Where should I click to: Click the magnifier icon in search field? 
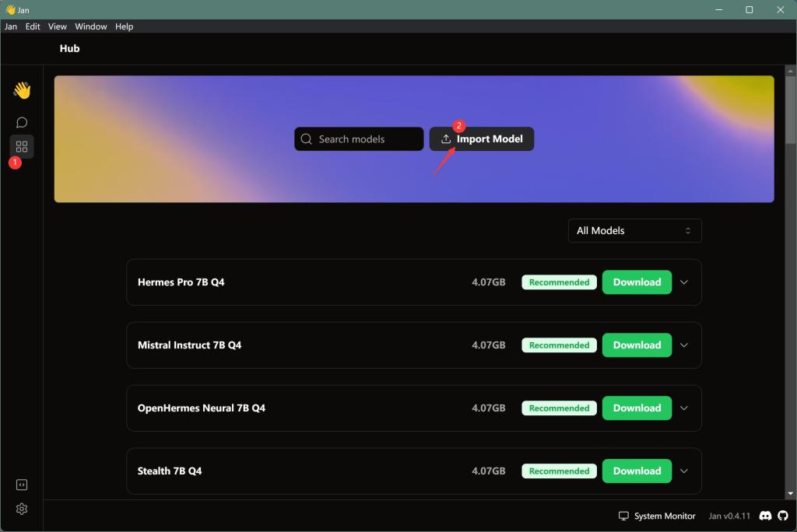(x=306, y=138)
